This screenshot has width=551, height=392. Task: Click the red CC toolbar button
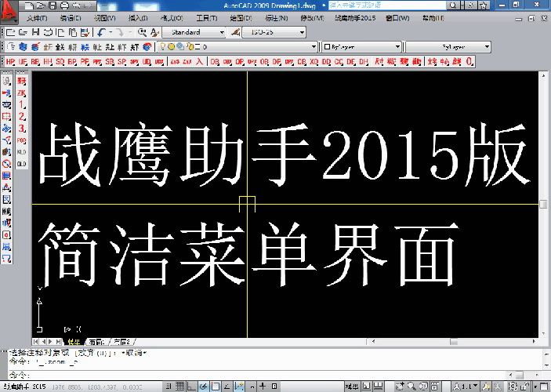click(x=339, y=61)
